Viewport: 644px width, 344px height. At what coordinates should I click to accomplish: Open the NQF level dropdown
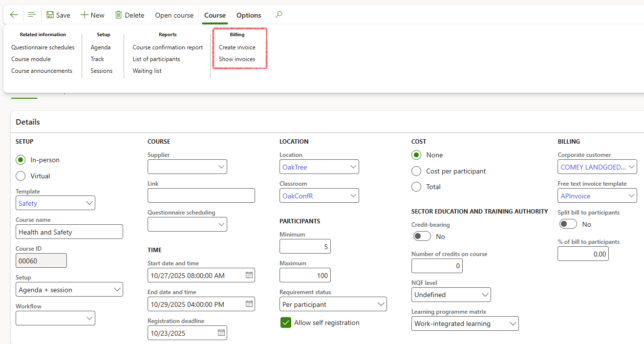click(485, 295)
